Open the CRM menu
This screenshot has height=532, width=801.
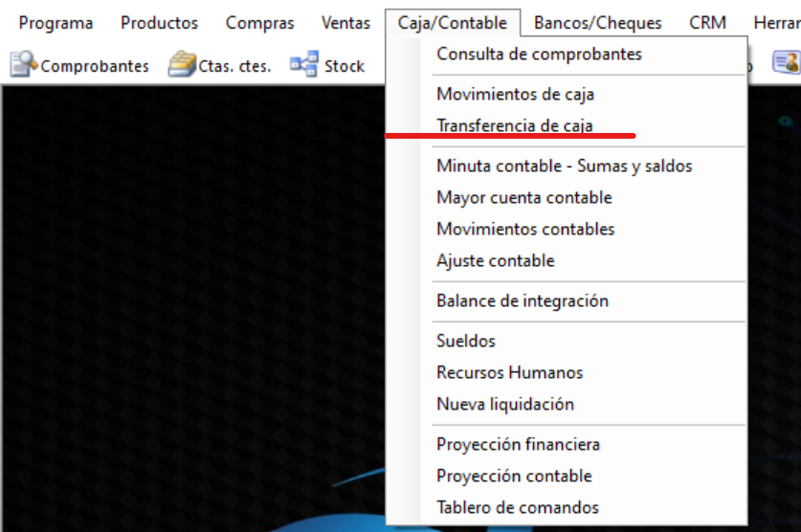click(x=707, y=23)
